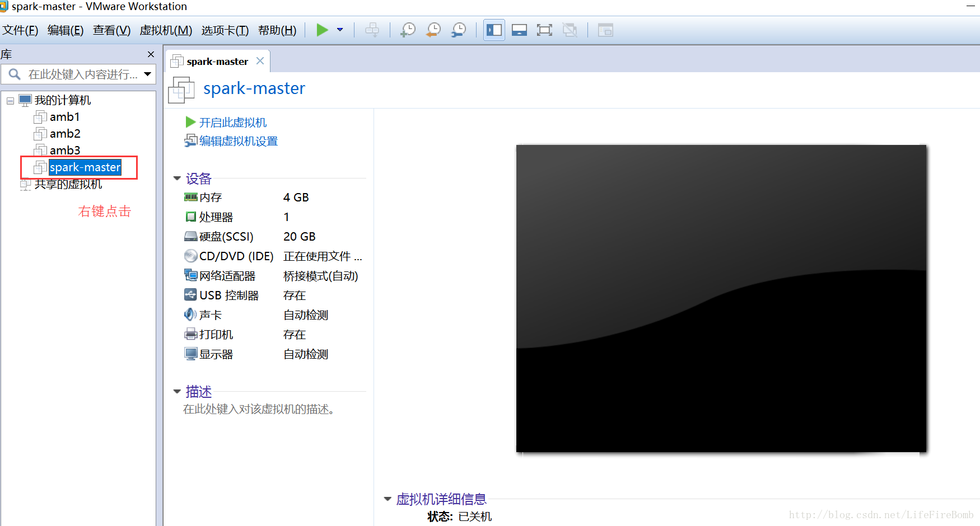Revert to snapshot using the clock-arrow icon
This screenshot has width=980, height=526.
433,30
